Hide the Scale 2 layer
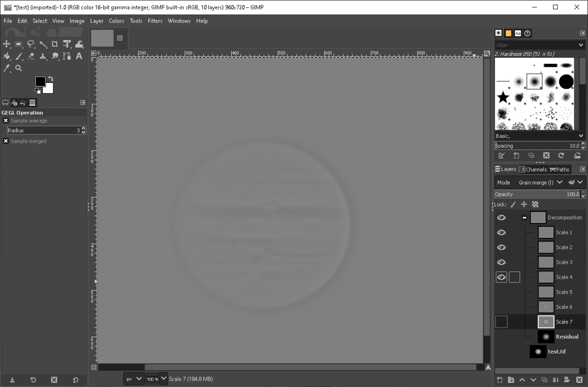588x387 pixels. [501, 247]
